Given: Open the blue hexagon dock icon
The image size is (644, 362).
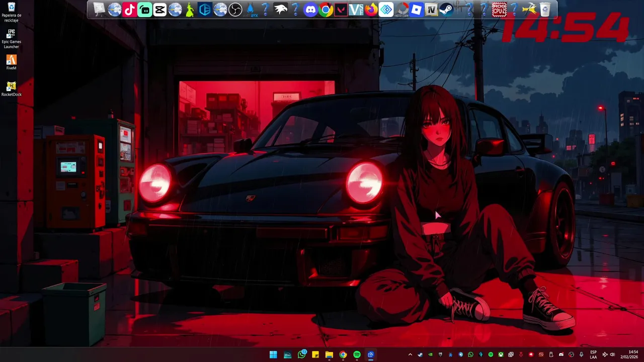Looking at the screenshot, I should [205, 10].
